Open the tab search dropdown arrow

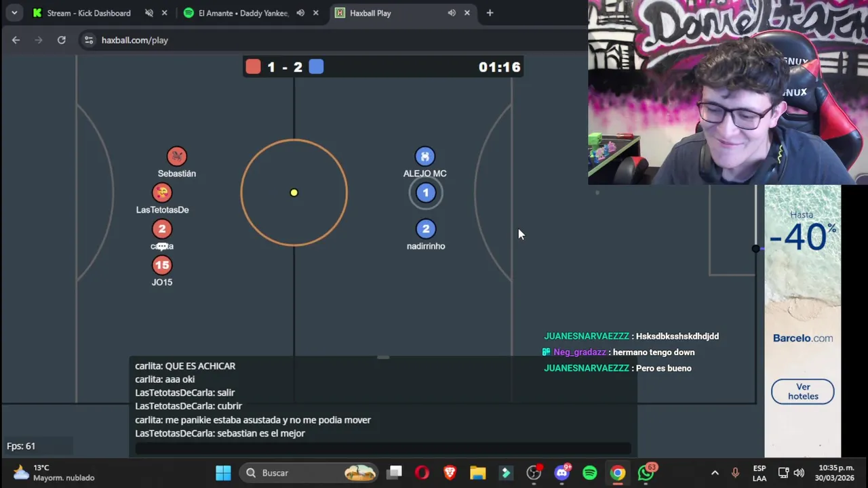tap(14, 13)
